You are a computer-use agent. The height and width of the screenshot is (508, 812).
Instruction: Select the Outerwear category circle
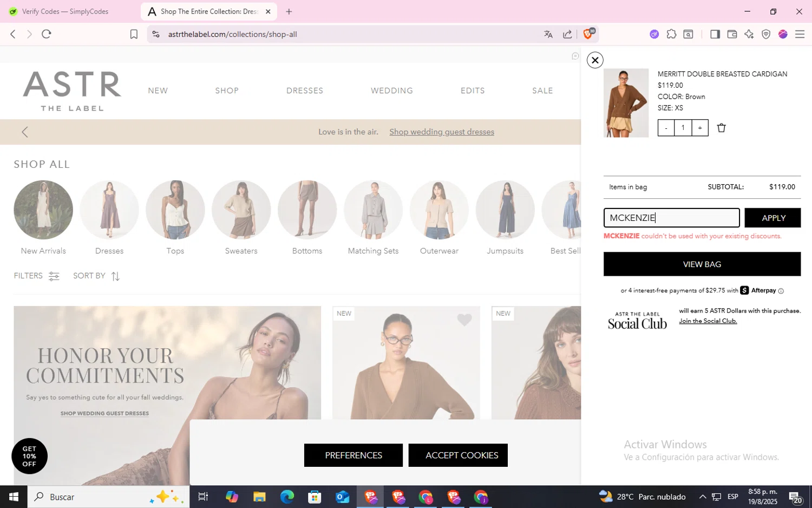tap(439, 210)
